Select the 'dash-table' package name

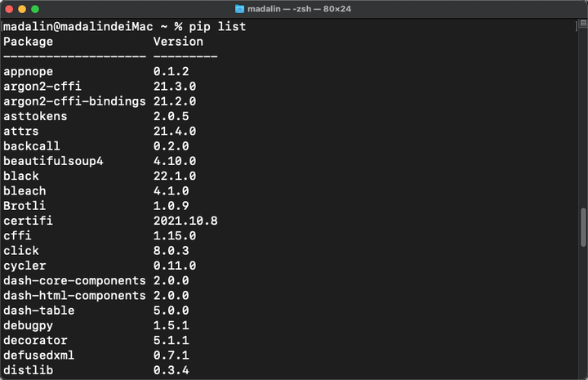(x=39, y=311)
